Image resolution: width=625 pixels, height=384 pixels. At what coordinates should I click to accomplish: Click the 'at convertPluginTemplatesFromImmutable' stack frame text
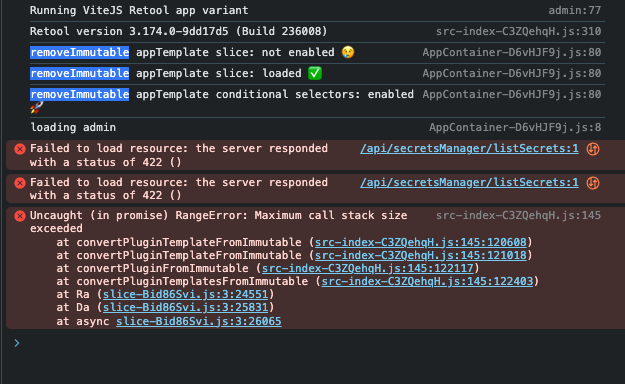coord(182,282)
